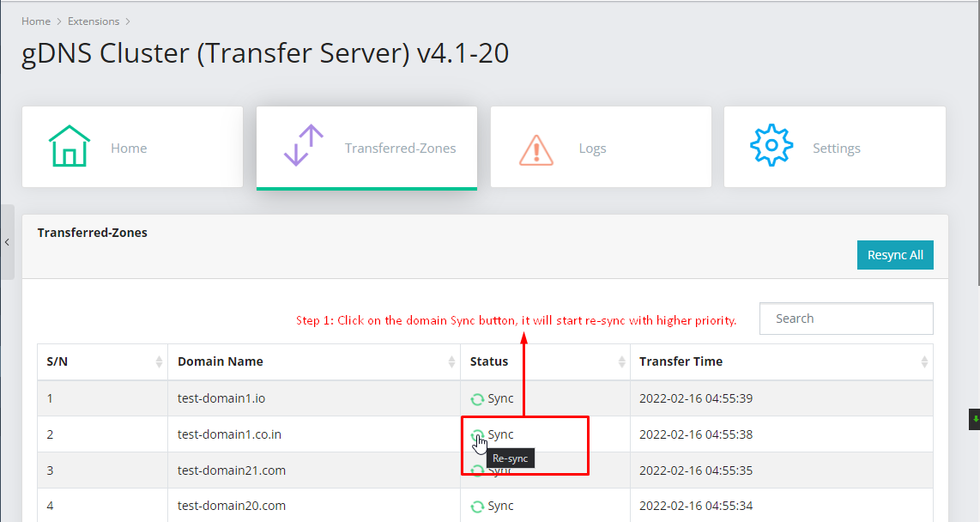The image size is (980, 522).
Task: Click Sync text for test-domain20.com
Action: [x=500, y=506]
